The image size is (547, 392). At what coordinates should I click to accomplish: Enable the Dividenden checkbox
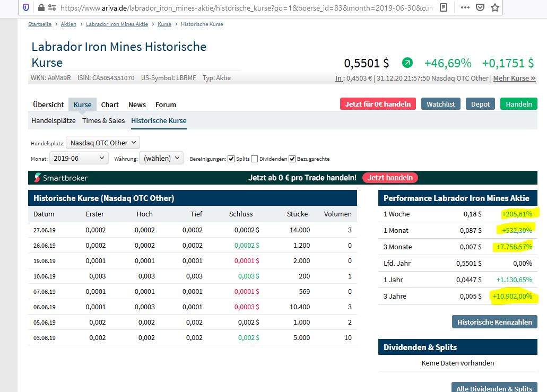pos(253,158)
